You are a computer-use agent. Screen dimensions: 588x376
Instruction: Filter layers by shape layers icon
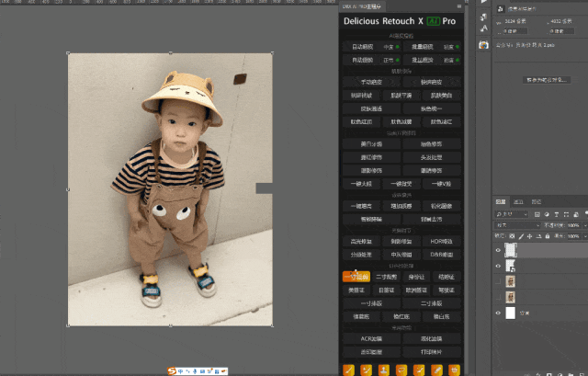pos(566,214)
